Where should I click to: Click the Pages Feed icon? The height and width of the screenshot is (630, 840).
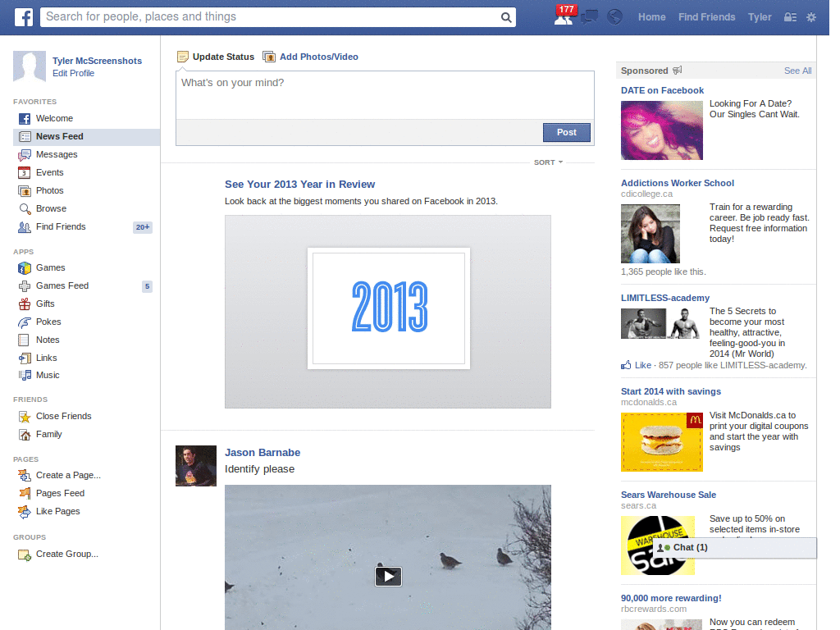24,493
